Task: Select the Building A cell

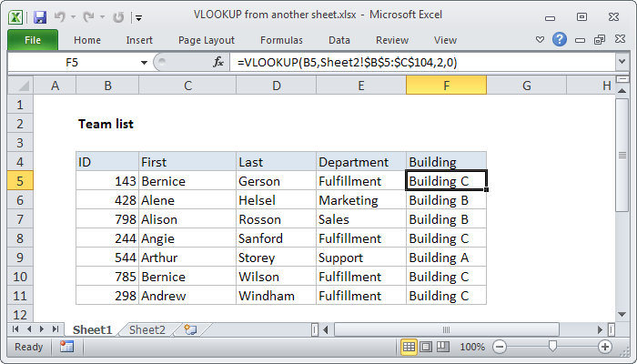Action: tap(446, 258)
